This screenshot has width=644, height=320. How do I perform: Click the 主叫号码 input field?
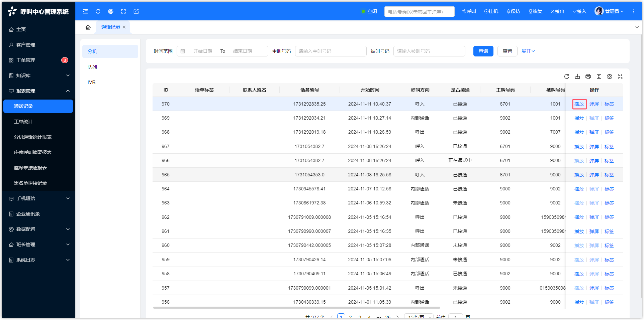pos(330,51)
